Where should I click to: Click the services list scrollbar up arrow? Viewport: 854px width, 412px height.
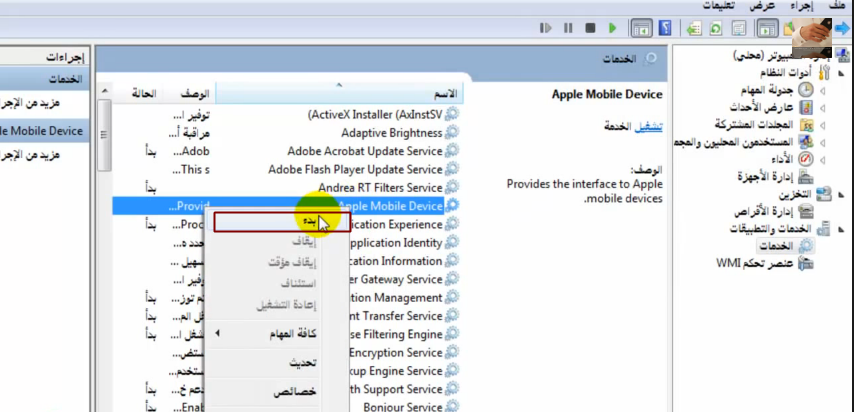[105, 90]
